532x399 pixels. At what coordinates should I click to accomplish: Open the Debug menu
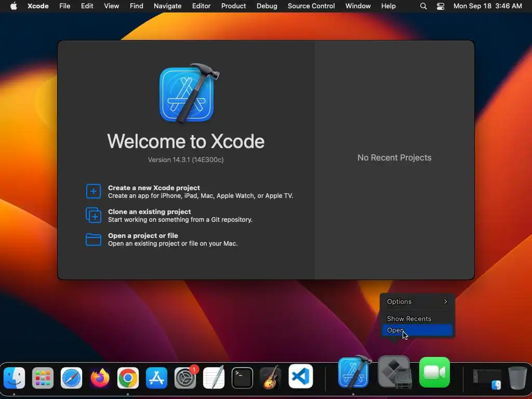pyautogui.click(x=267, y=6)
